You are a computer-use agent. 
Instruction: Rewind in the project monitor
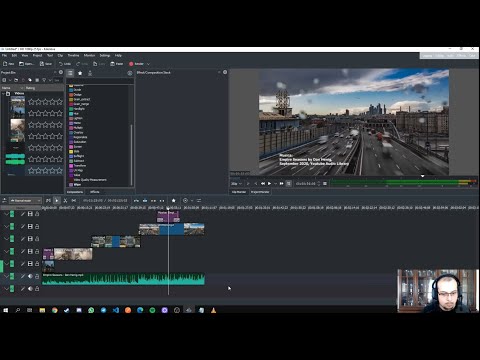coord(263,183)
